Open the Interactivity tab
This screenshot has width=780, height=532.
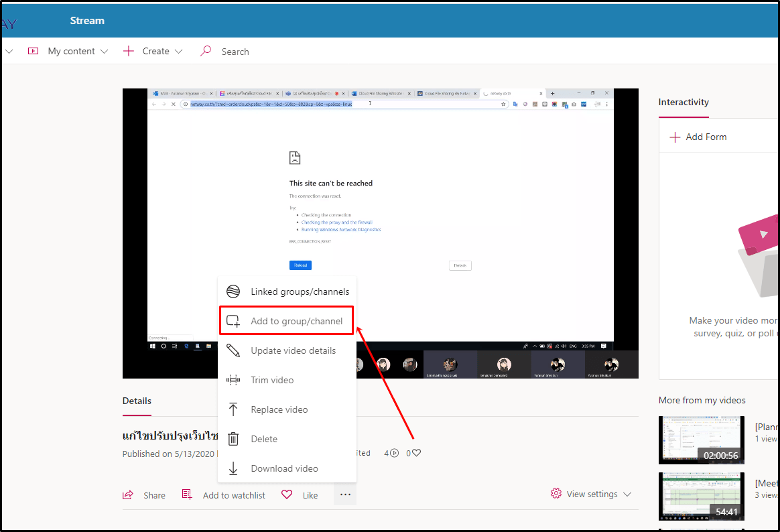(684, 102)
